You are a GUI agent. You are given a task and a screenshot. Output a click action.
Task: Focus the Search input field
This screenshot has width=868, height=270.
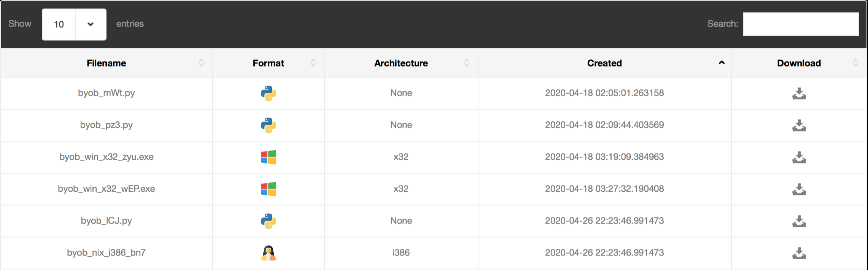801,24
